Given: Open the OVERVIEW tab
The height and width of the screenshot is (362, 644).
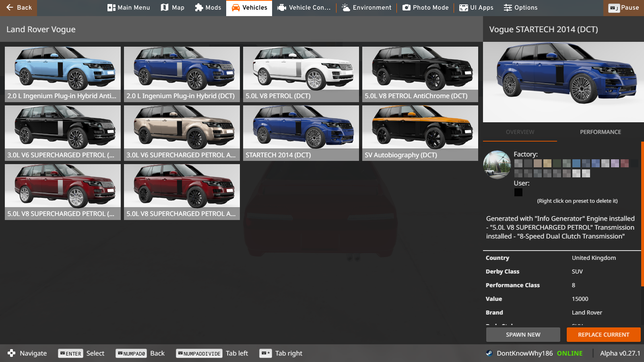Looking at the screenshot, I should pyautogui.click(x=520, y=132).
